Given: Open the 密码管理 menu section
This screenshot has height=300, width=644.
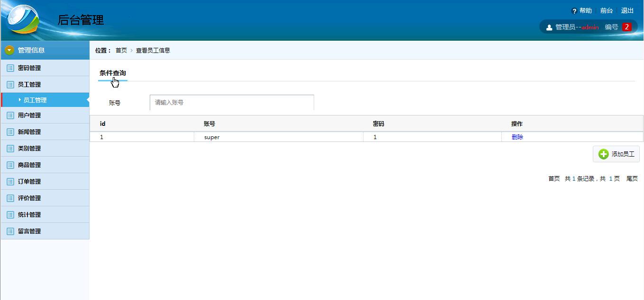Looking at the screenshot, I should 45,68.
